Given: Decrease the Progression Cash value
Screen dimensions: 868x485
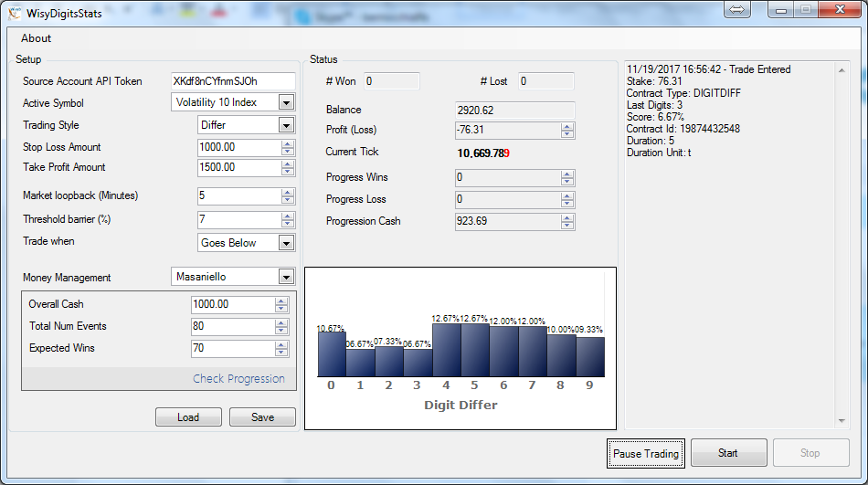Looking at the screenshot, I should [x=566, y=226].
